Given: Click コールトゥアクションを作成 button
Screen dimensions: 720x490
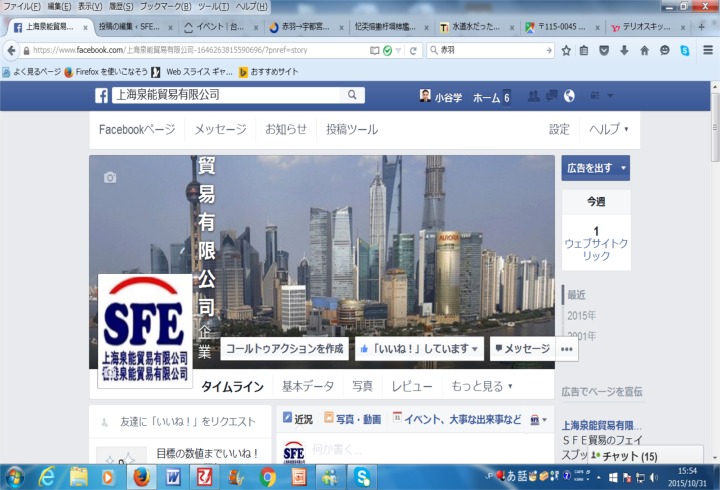Looking at the screenshot, I should pos(285,349).
